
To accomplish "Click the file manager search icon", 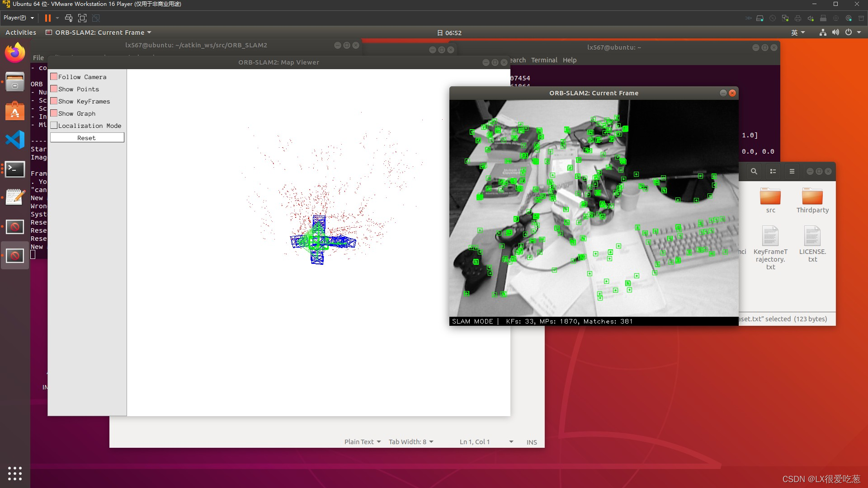I will [x=754, y=172].
